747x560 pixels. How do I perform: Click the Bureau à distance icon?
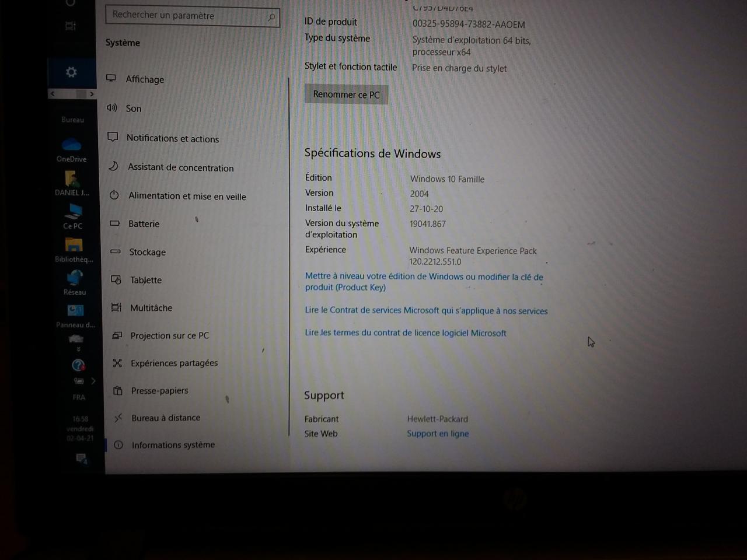[x=118, y=418]
